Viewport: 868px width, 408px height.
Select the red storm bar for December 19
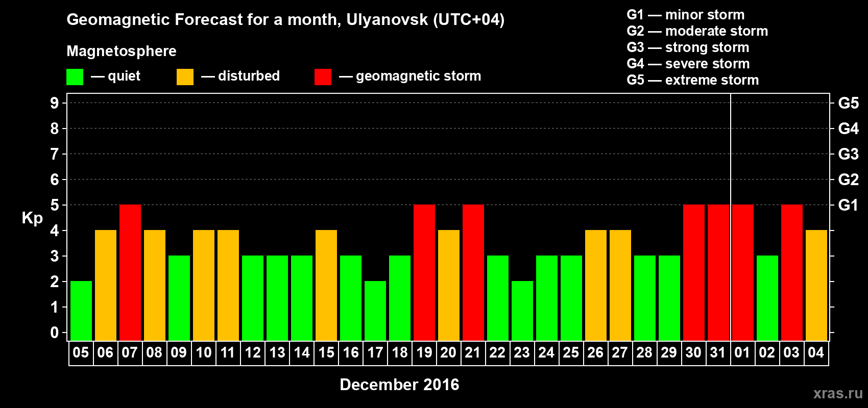click(x=424, y=272)
